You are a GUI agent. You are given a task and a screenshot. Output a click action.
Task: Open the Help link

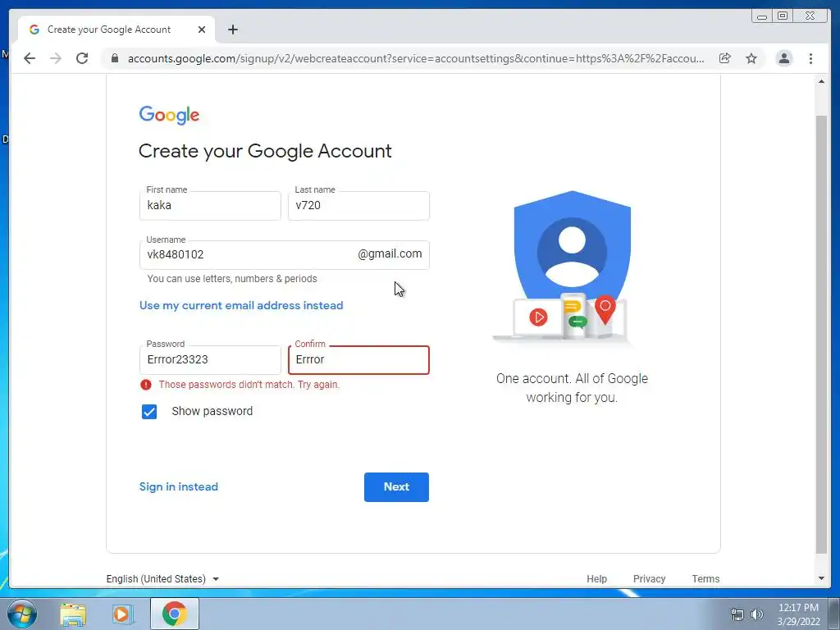(x=596, y=579)
